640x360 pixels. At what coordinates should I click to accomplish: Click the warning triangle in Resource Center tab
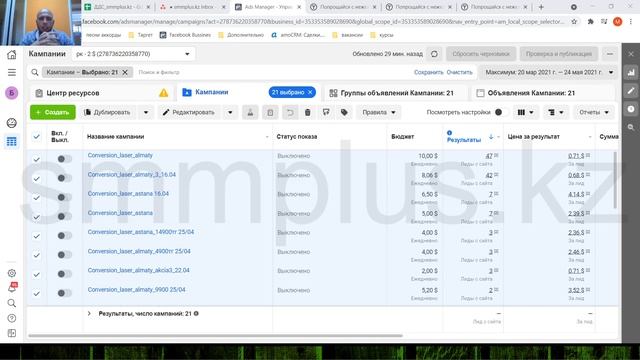[164, 93]
